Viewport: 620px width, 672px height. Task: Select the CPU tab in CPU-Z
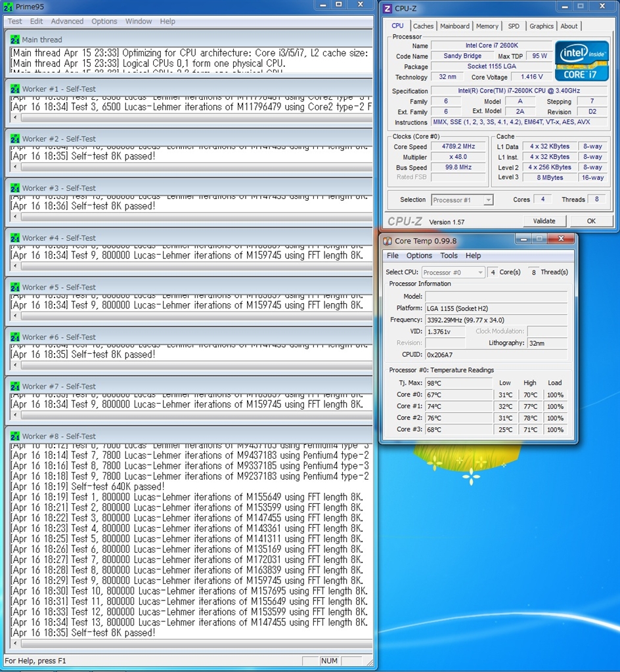pos(397,26)
